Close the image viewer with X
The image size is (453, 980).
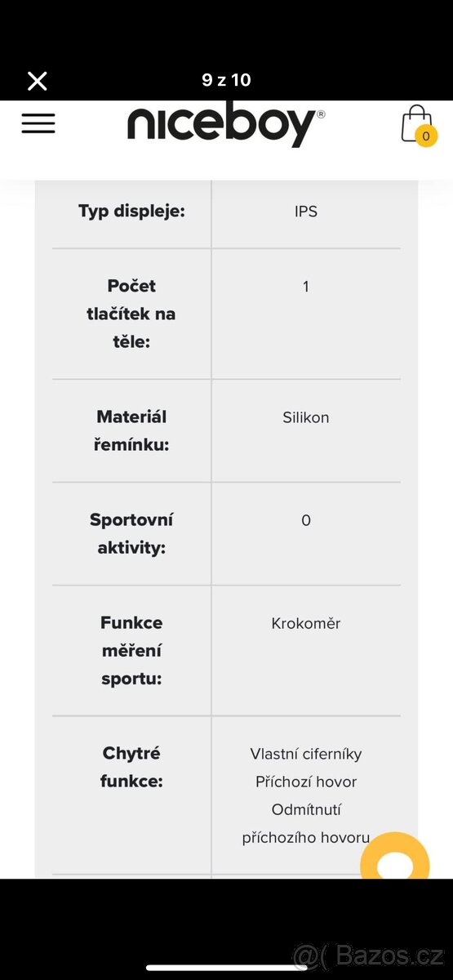tap(38, 80)
